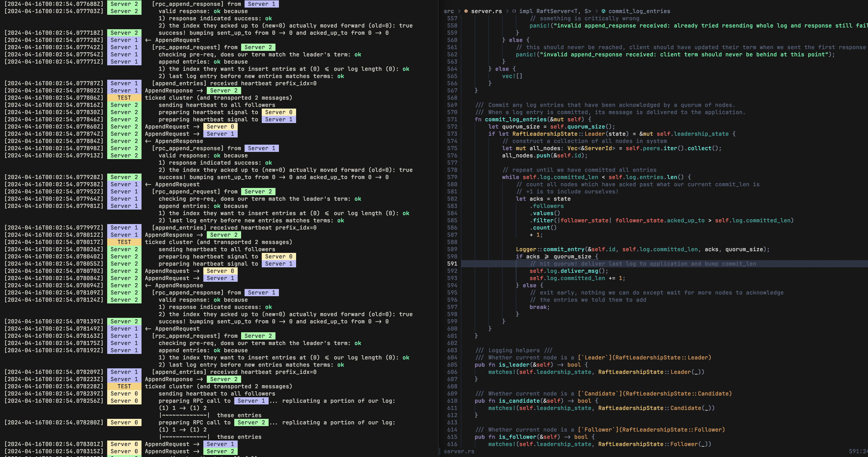Click the pub fn is_leader function name
This screenshot has width=868, height=457.
(x=514, y=365)
